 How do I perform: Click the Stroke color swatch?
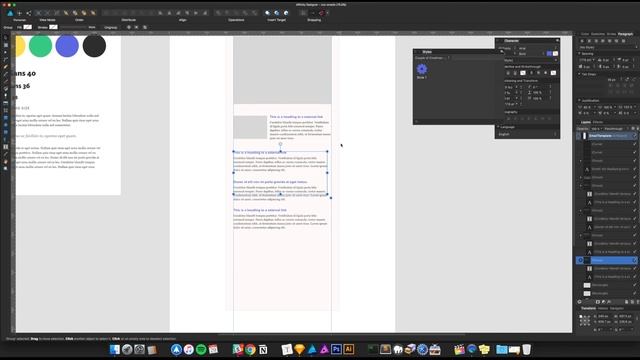[x=53, y=27]
